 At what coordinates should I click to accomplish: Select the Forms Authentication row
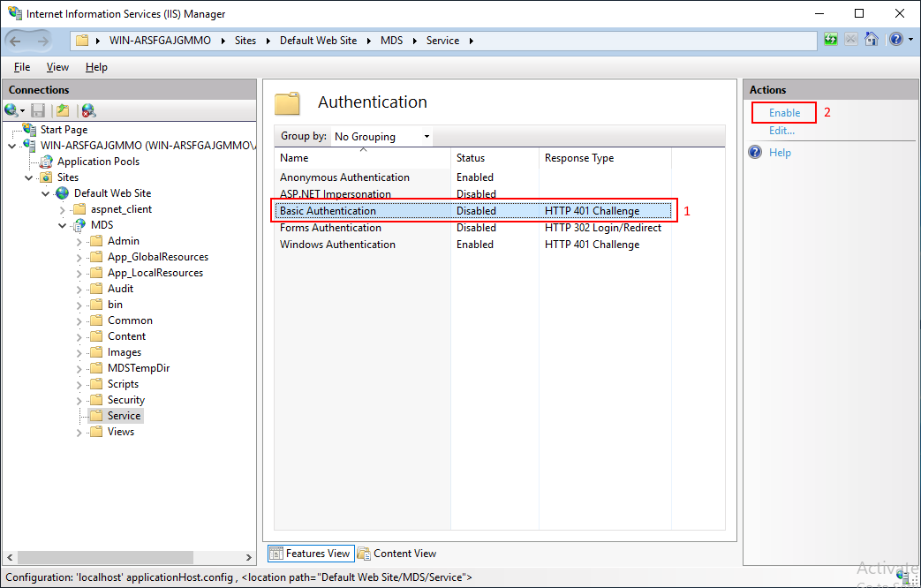click(x=472, y=228)
